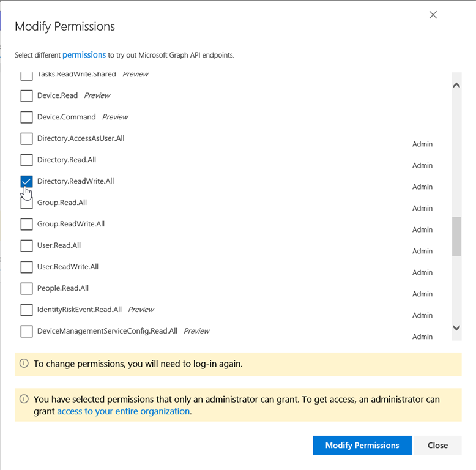Tick the Directory.AccessAsUser.All checkbox
The width and height of the screenshot is (476, 470).
click(26, 138)
